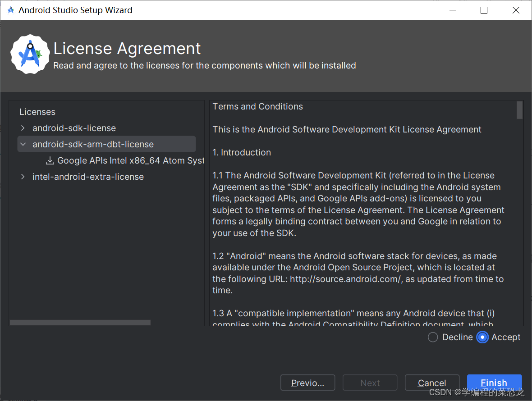
Task: Click the '1. Introduction' text line
Action: tap(242, 153)
